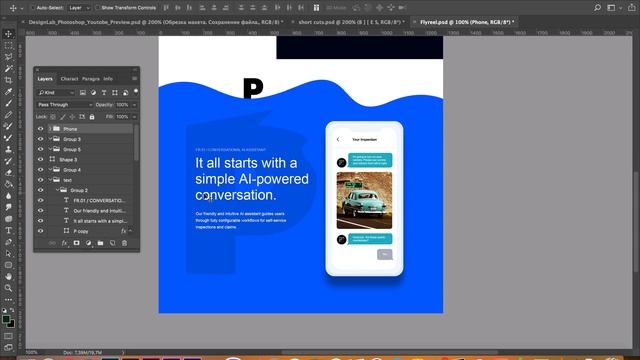Hide the Group 5 layer
Image resolution: width=640 pixels, height=360 pixels.
click(x=40, y=149)
